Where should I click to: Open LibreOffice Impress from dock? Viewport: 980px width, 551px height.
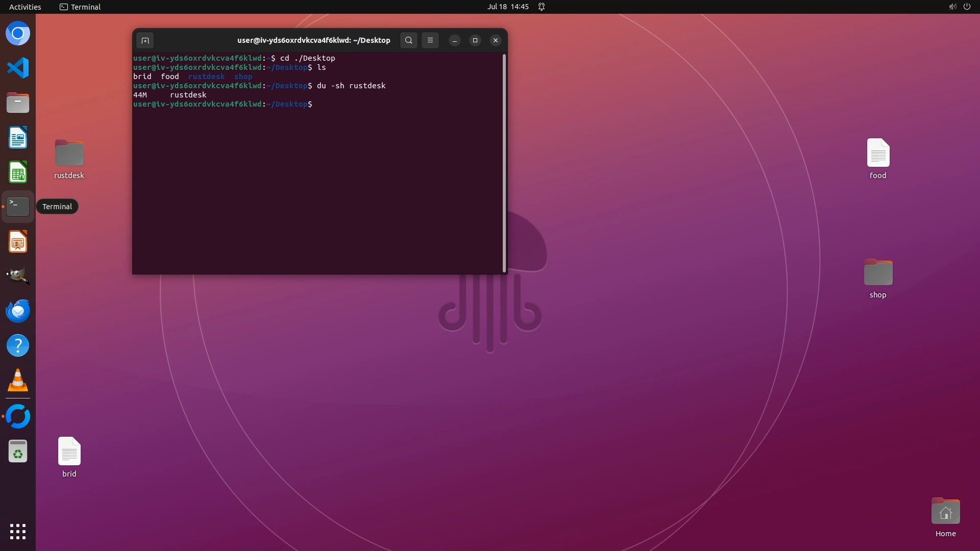[18, 242]
